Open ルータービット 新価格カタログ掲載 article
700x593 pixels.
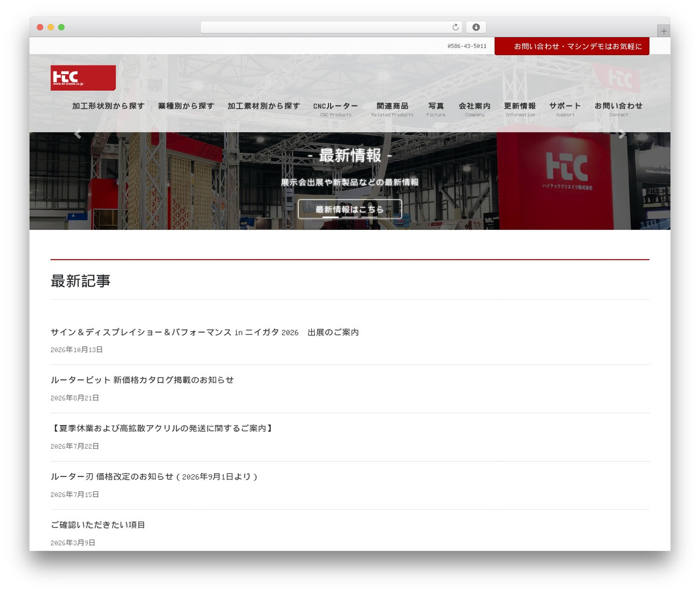point(142,380)
